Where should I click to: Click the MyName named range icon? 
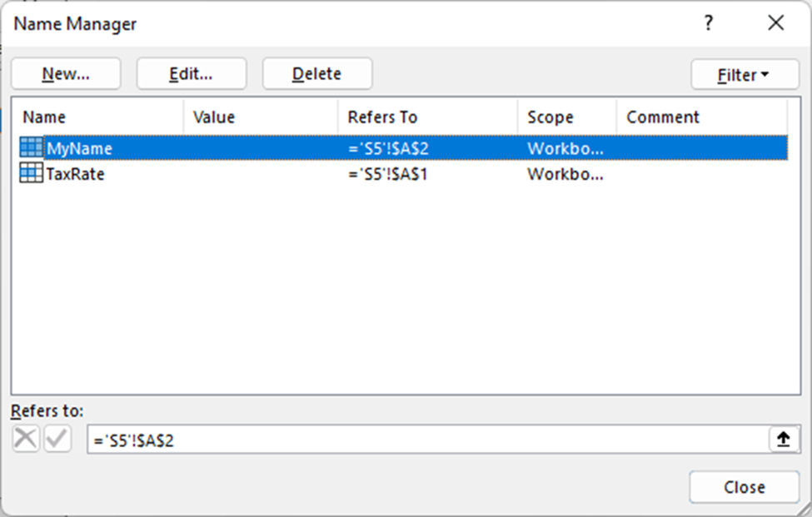32,148
